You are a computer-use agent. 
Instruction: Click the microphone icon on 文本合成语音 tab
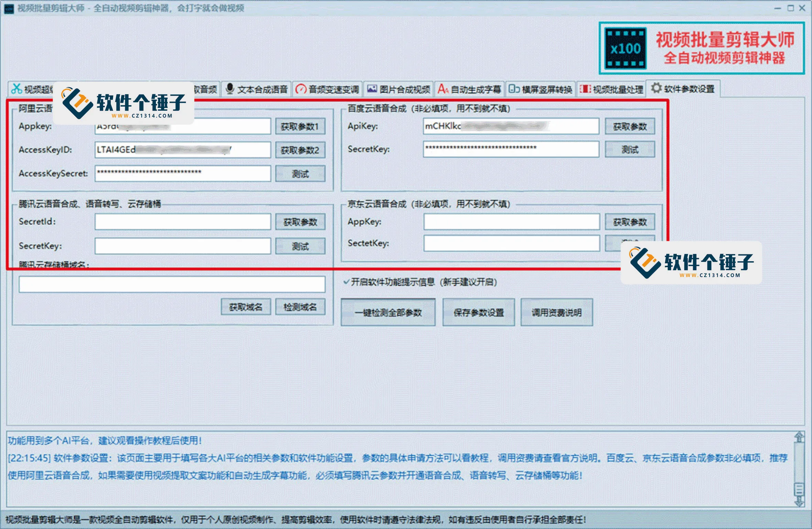[x=230, y=89]
